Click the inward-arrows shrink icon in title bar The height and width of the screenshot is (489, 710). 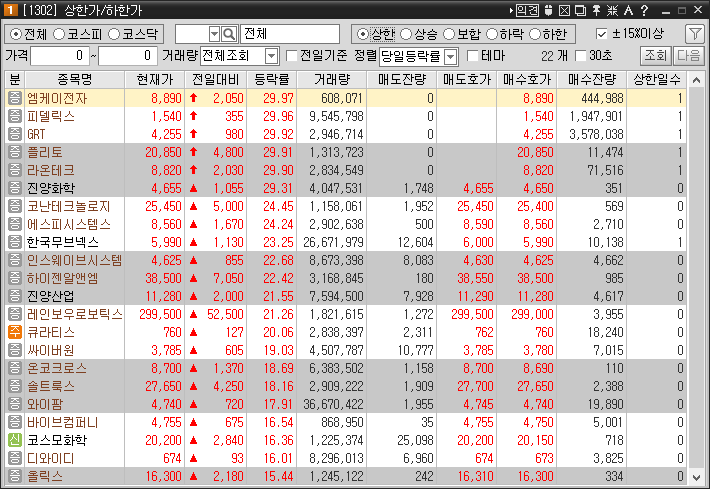point(612,10)
